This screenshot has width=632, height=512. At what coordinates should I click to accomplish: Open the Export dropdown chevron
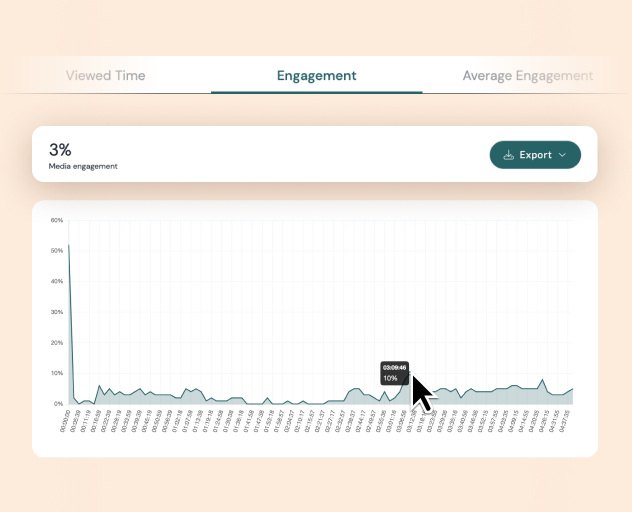(x=562, y=155)
